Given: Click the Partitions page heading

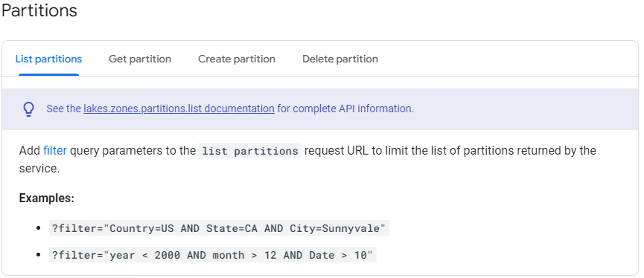Looking at the screenshot, I should click(39, 10).
